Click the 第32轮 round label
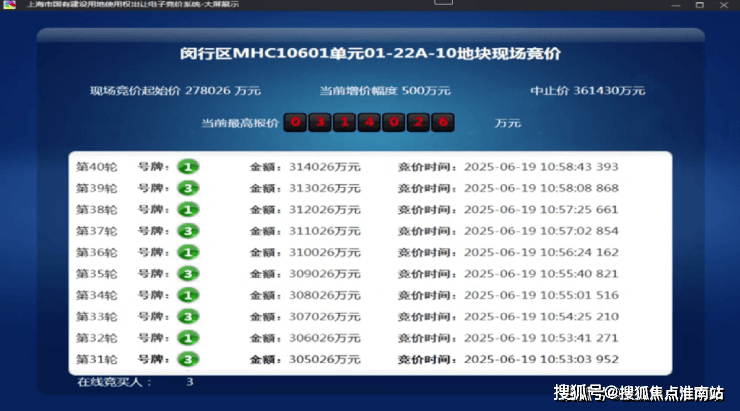 click(97, 338)
